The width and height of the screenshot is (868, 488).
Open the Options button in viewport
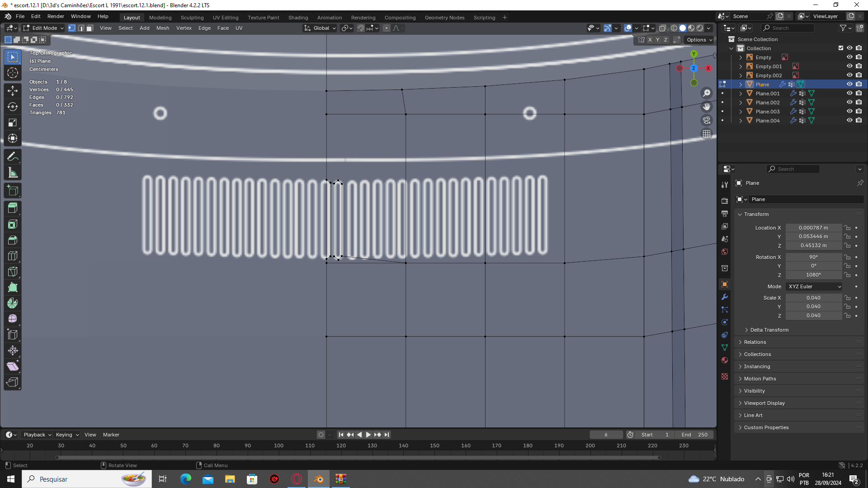click(x=699, y=40)
